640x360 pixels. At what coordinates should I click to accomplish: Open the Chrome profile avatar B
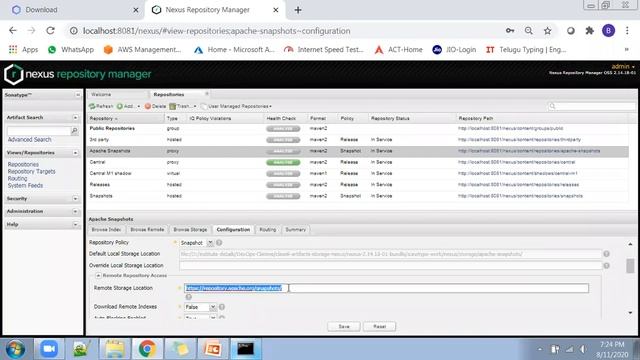pyautogui.click(x=608, y=31)
